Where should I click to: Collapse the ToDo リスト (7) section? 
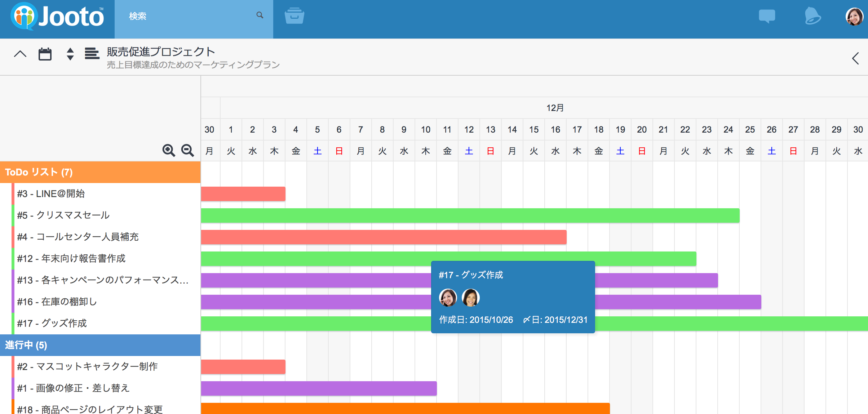pos(39,172)
